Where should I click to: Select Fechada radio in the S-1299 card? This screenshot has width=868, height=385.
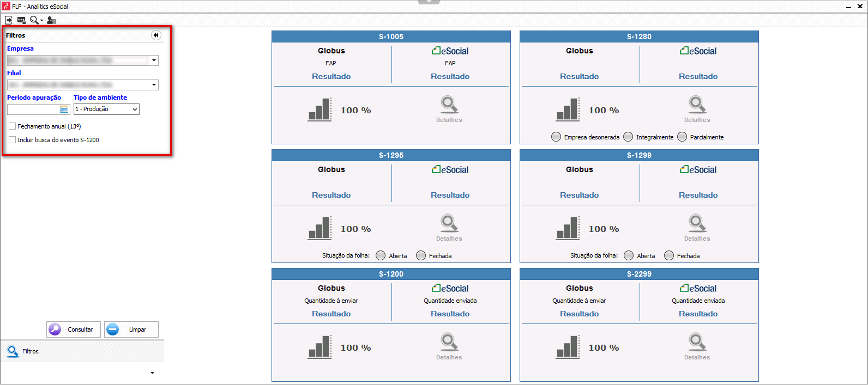pos(669,255)
